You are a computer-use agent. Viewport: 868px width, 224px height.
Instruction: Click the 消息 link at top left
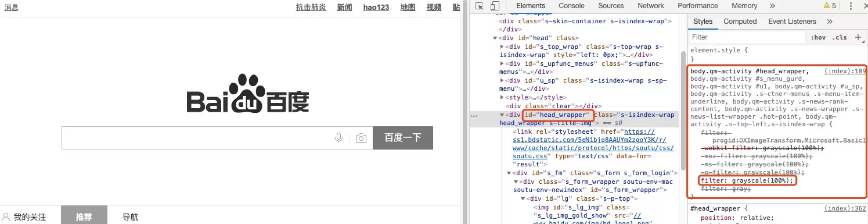12,8
